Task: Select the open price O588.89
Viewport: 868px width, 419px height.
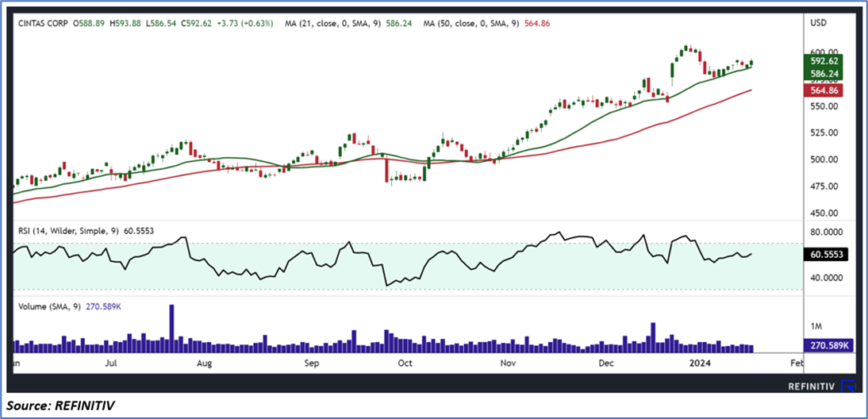Action: 90,24
